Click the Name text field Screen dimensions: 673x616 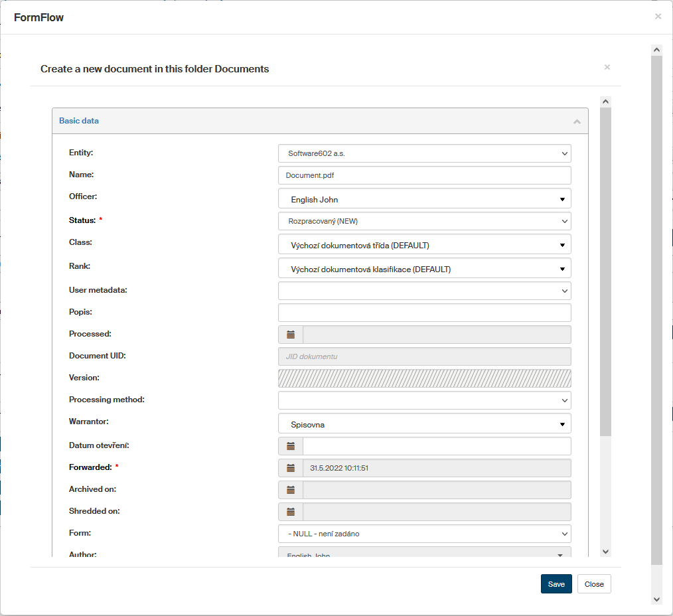point(424,175)
